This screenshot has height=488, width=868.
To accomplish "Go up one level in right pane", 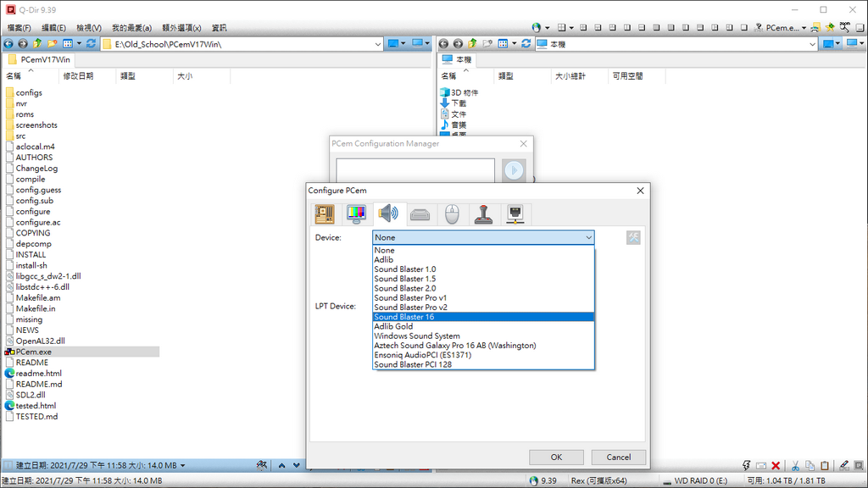I will (472, 44).
